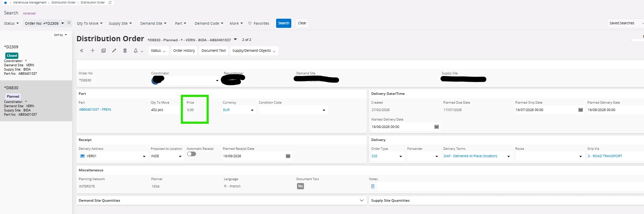The image size is (644, 214).
Task: Open the Notes icon in Miscellaneous
Action: 373,187
